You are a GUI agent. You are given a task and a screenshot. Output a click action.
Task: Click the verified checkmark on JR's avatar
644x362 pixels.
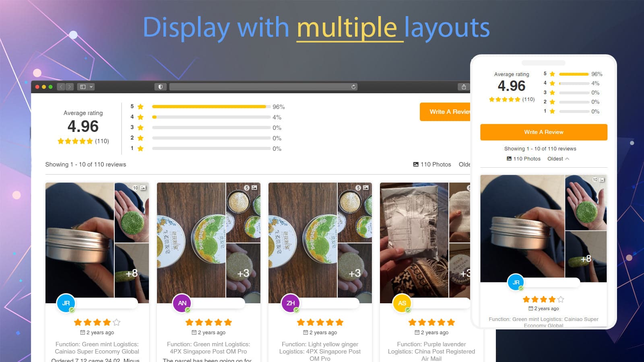(x=72, y=309)
